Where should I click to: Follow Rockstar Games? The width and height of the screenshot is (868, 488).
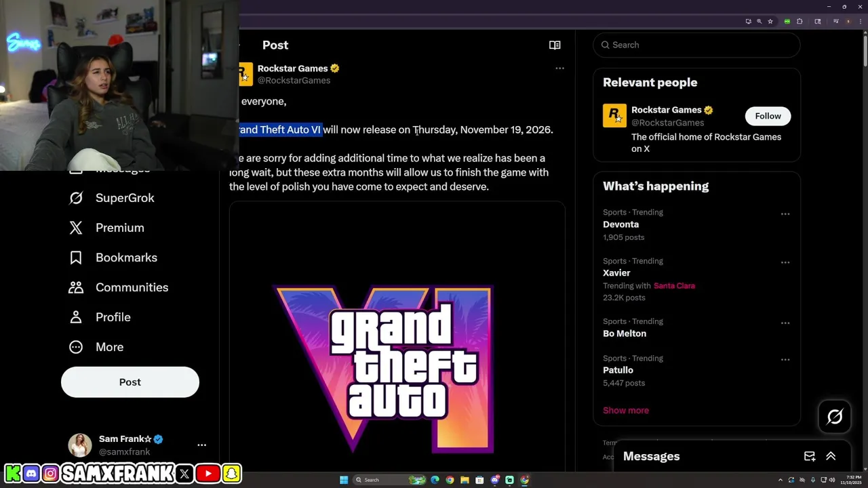768,116
